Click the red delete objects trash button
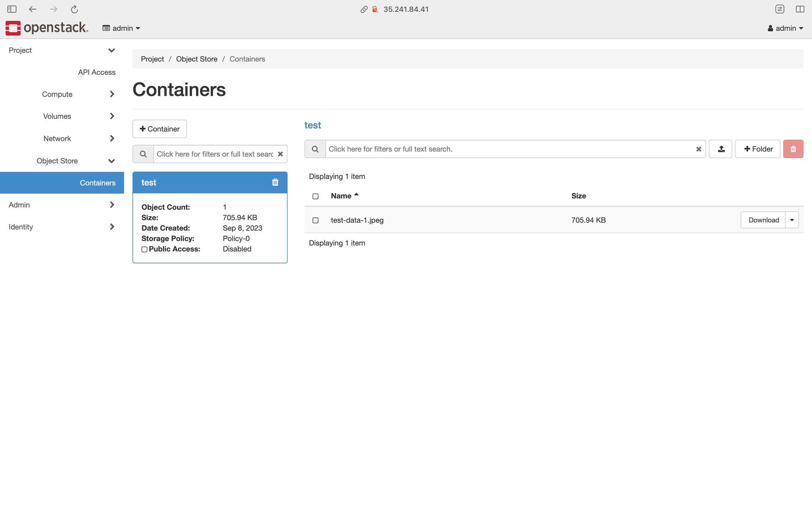This screenshot has width=812, height=508. (793, 149)
